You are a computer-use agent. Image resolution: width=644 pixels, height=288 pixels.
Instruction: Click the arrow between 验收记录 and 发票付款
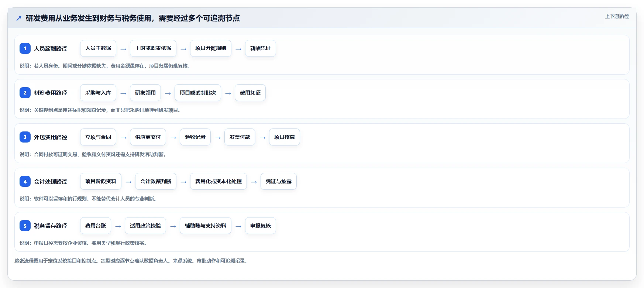pyautogui.click(x=218, y=137)
